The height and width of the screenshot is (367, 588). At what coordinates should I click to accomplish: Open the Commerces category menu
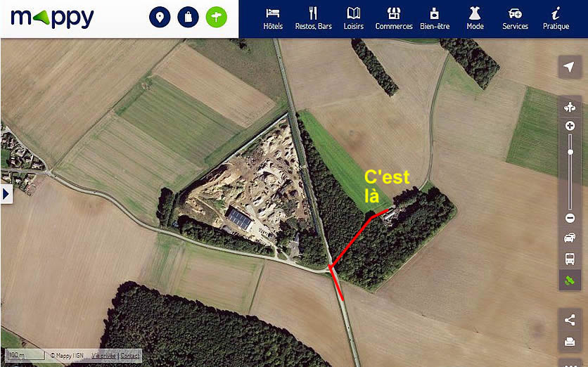394,19
